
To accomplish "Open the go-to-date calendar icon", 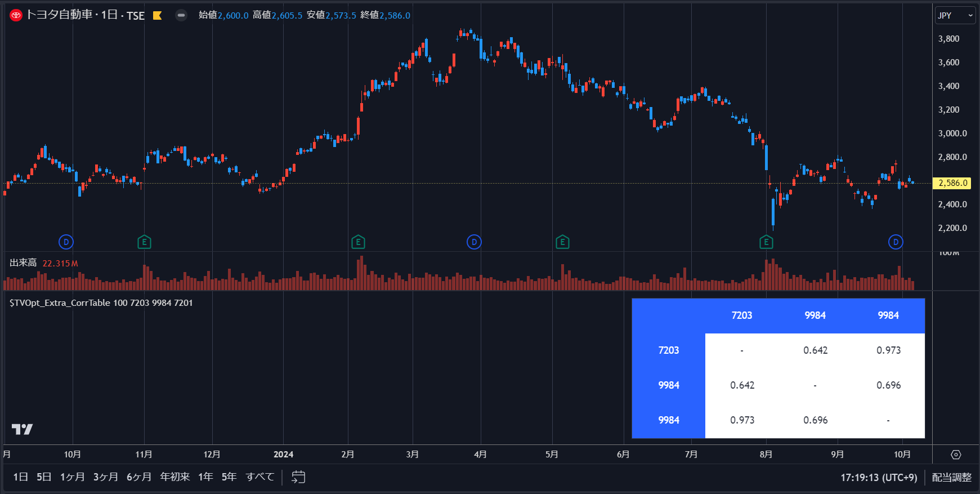I will pyautogui.click(x=298, y=477).
